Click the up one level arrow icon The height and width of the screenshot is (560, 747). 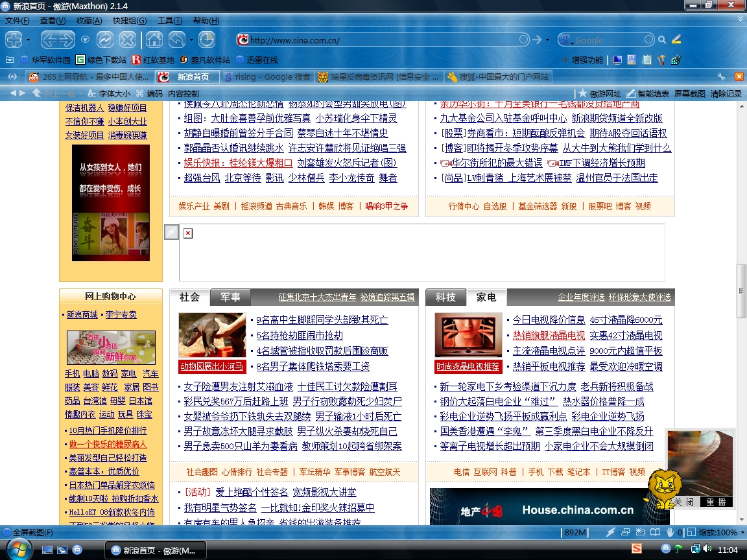(x=36, y=93)
